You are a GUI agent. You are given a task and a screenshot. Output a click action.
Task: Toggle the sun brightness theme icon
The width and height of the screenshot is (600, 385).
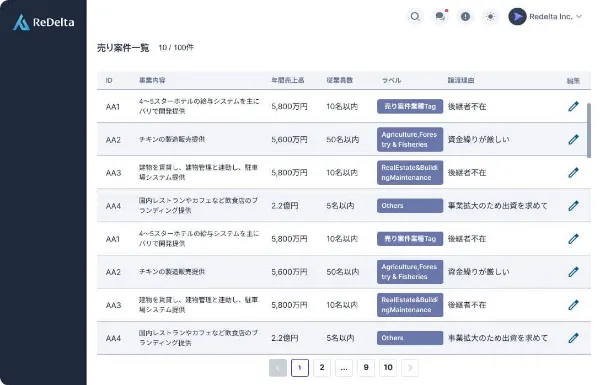(x=490, y=17)
